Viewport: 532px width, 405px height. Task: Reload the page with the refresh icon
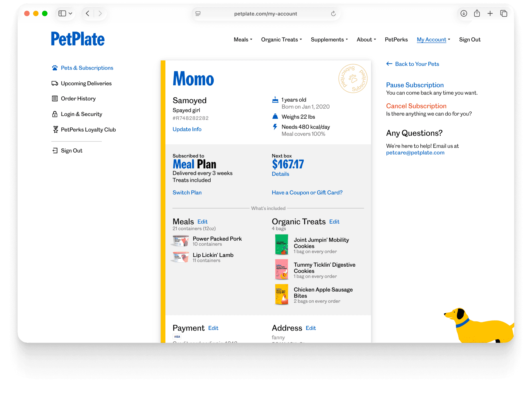pyautogui.click(x=333, y=14)
